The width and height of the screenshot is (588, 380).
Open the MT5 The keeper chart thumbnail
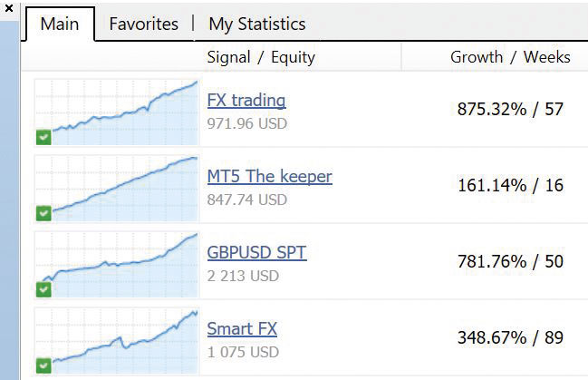pos(118,187)
